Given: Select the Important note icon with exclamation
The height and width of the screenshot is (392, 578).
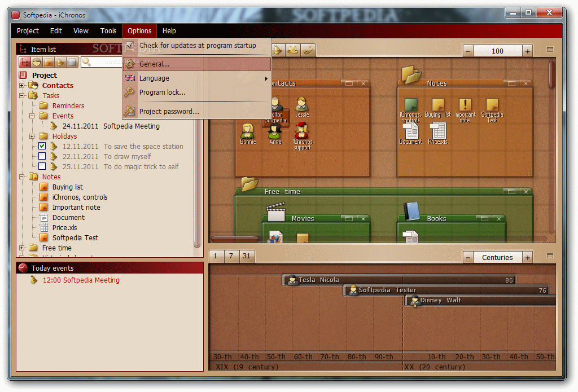Looking at the screenshot, I should [x=465, y=110].
